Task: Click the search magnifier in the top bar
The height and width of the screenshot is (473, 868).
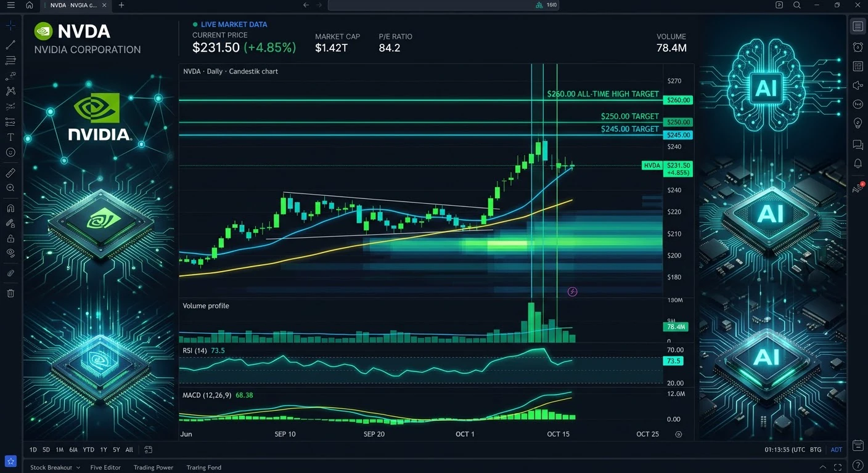Action: 797,5
